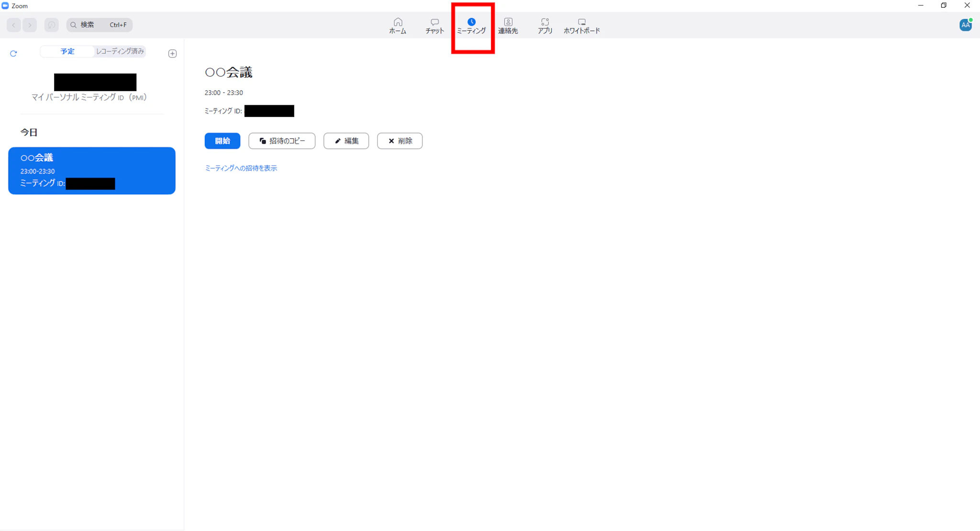Image resolution: width=980 pixels, height=531 pixels.
Task: Switch to the 予定 (Upcoming) tab
Action: click(67, 51)
